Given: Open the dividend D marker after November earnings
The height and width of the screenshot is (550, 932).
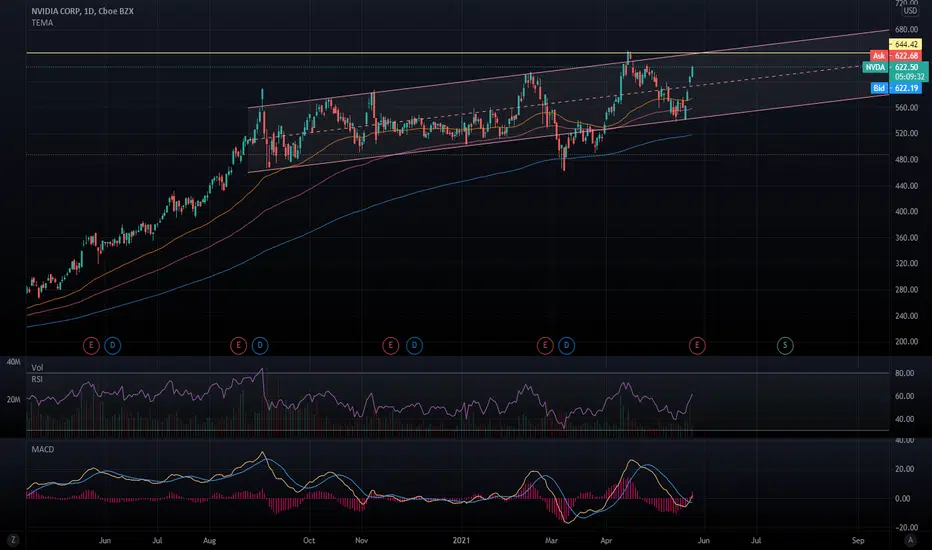Looking at the screenshot, I should click(414, 345).
